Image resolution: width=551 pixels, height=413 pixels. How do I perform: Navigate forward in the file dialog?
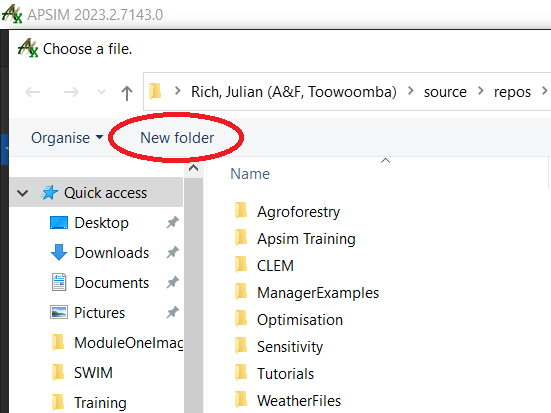click(71, 92)
